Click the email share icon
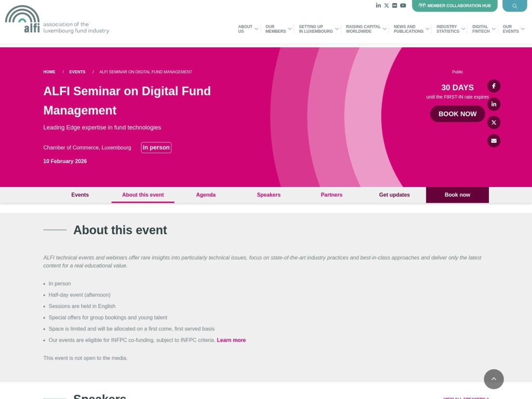The image size is (532, 399). coord(494,140)
